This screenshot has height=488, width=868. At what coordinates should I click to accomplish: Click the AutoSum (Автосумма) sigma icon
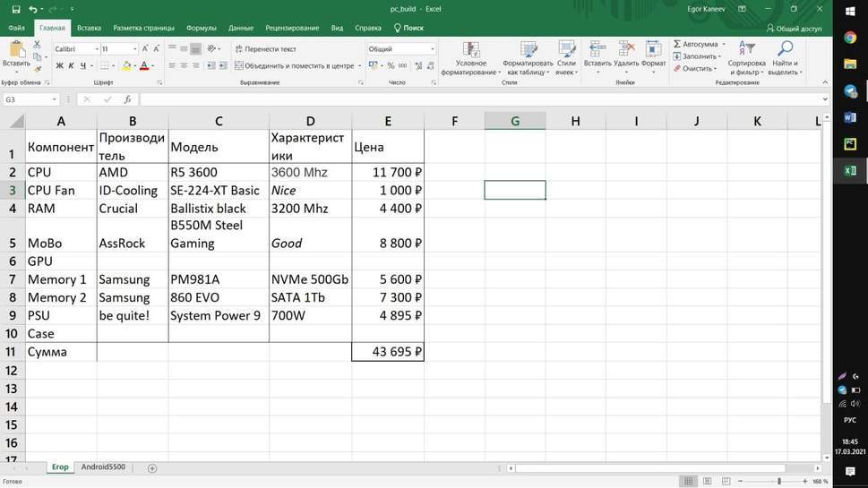pyautogui.click(x=678, y=44)
